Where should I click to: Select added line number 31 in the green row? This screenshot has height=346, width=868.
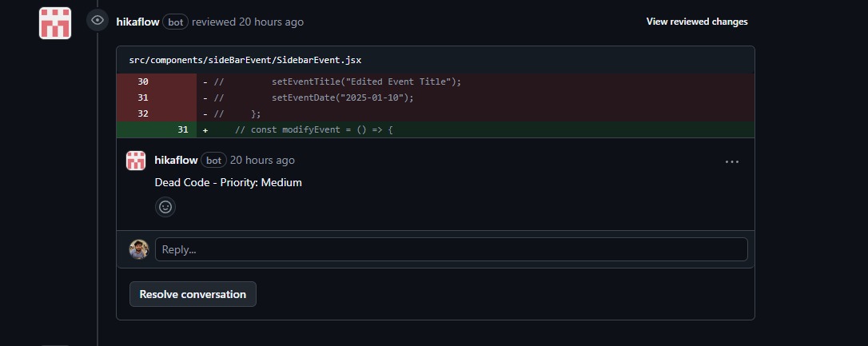click(183, 129)
